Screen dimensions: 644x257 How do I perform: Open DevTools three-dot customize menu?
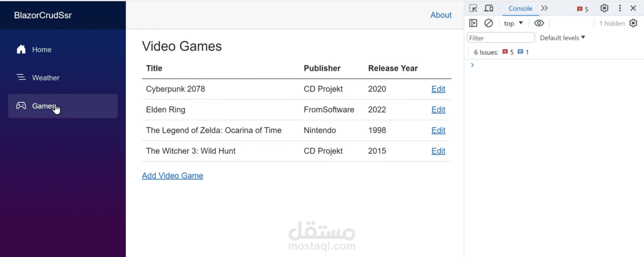pyautogui.click(x=620, y=8)
